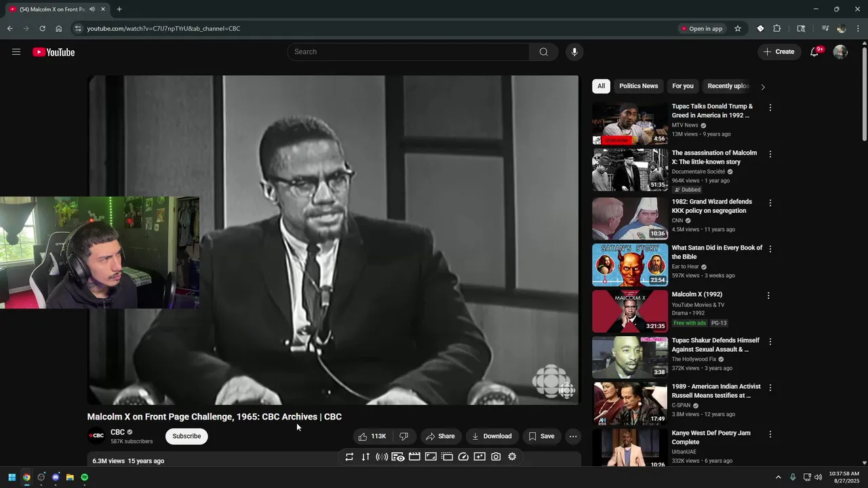Take a screenshot with camera icon

click(496, 457)
